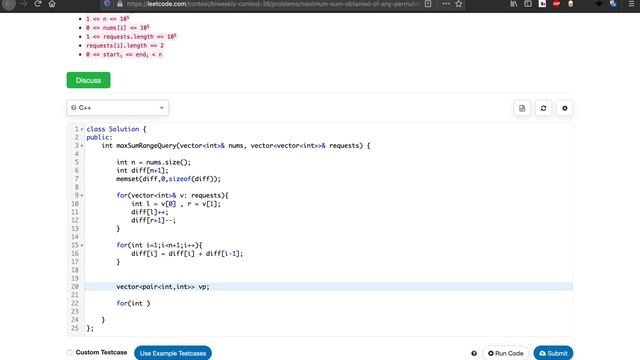Click constraint 'requests[i].length == 2'
The height and width of the screenshot is (360, 640).
tap(125, 45)
